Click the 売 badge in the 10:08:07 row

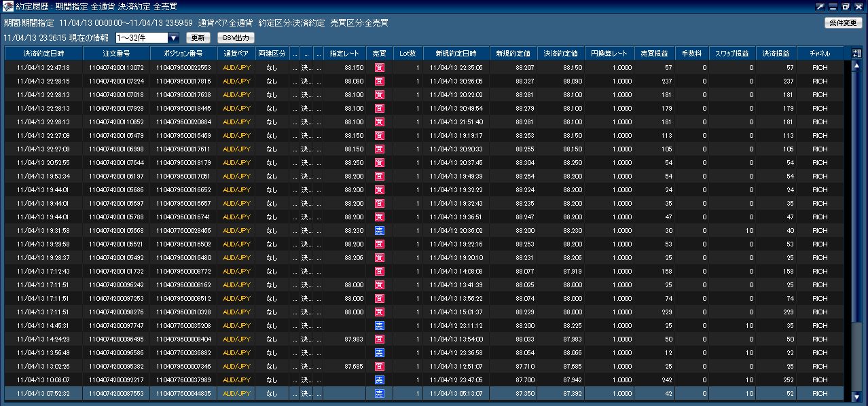(380, 380)
